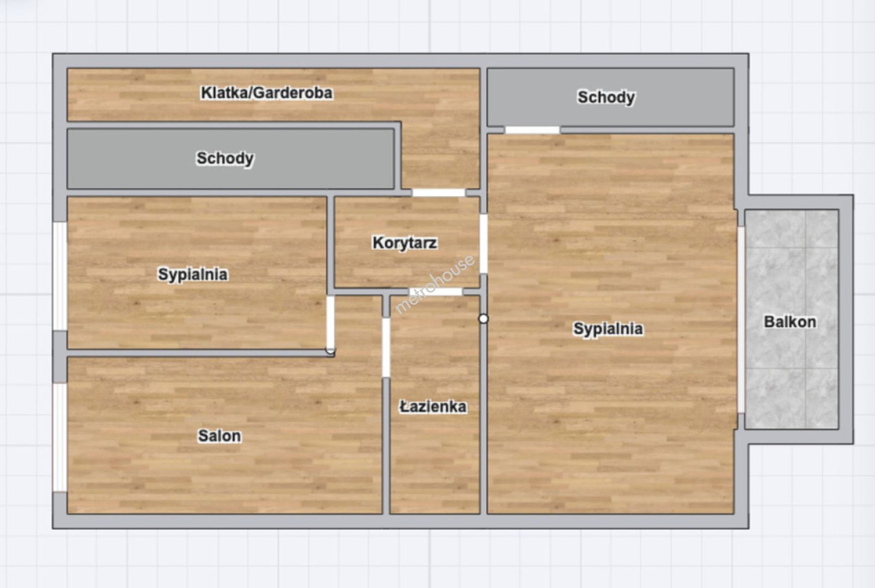Viewport: 875px width, 588px height.
Task: Select the Sypialnia label next to Balkon
Action: (x=608, y=329)
